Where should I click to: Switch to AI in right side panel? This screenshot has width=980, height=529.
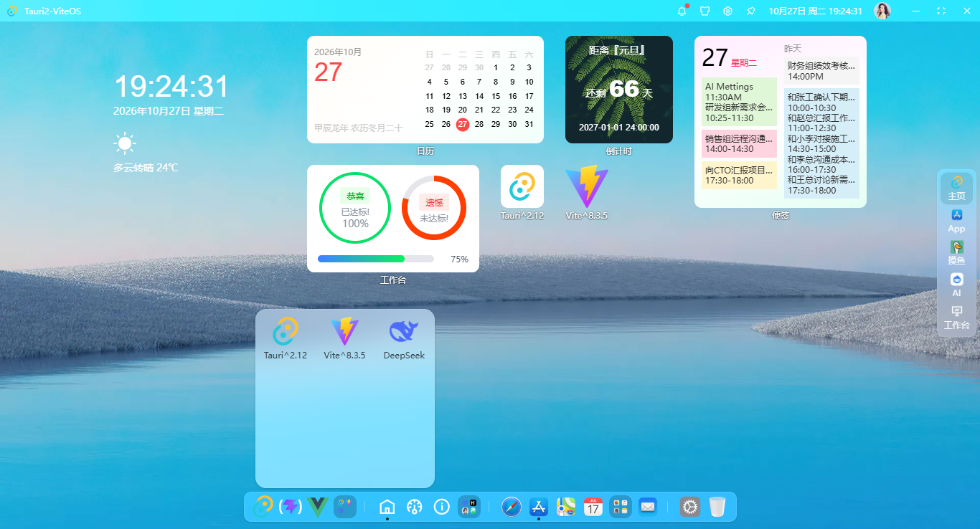pos(956,285)
